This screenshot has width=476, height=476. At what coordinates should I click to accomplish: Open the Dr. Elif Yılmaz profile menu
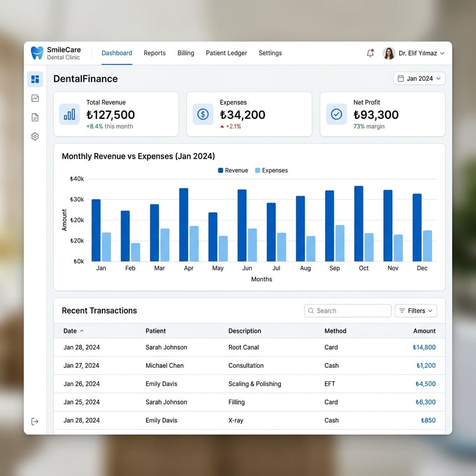point(413,53)
